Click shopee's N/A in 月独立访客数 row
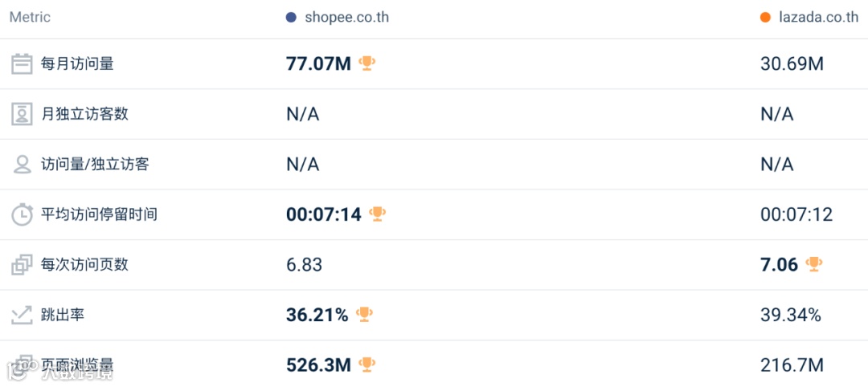 (x=303, y=115)
